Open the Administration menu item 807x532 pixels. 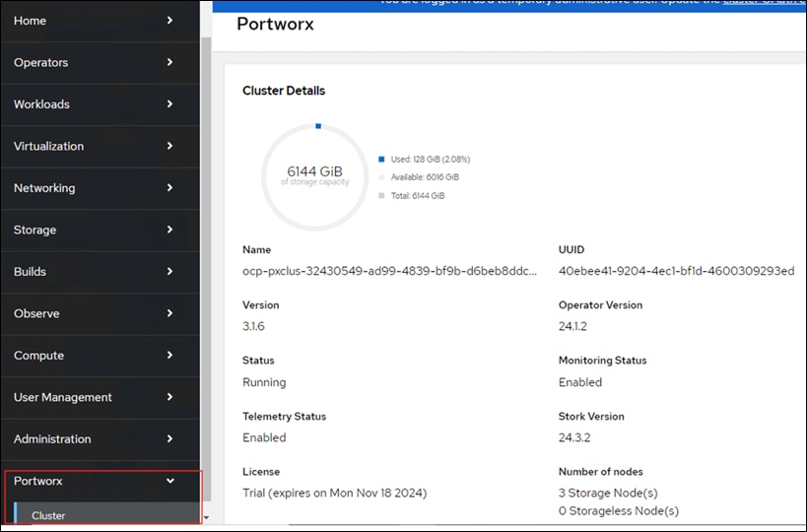100,438
